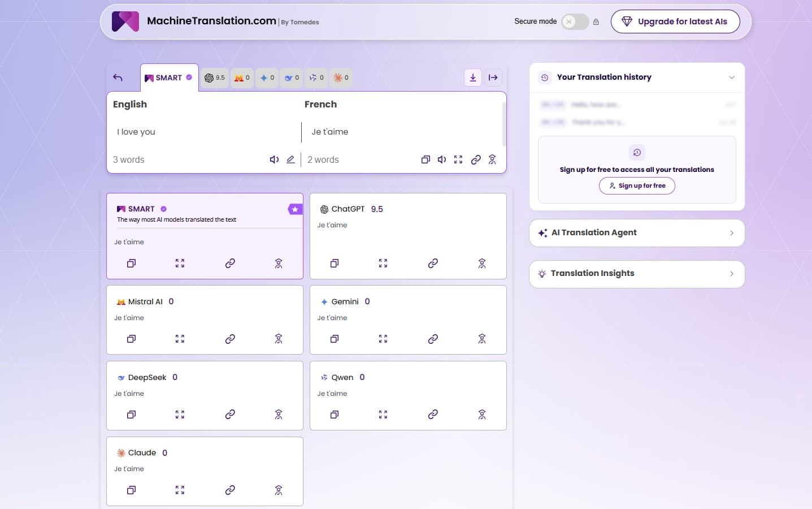Click ChatGPT score 9.5 in its card

click(377, 209)
